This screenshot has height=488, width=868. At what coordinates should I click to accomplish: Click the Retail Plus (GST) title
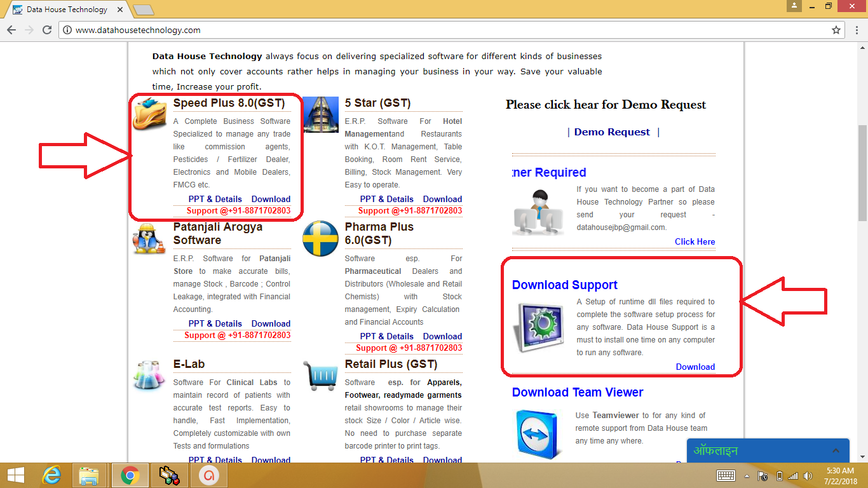[x=391, y=364]
